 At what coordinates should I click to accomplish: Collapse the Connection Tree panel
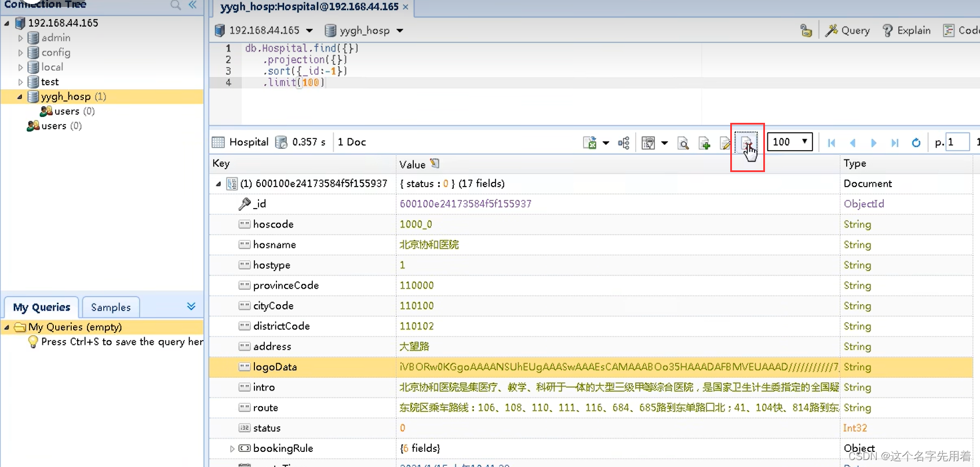coord(192,5)
